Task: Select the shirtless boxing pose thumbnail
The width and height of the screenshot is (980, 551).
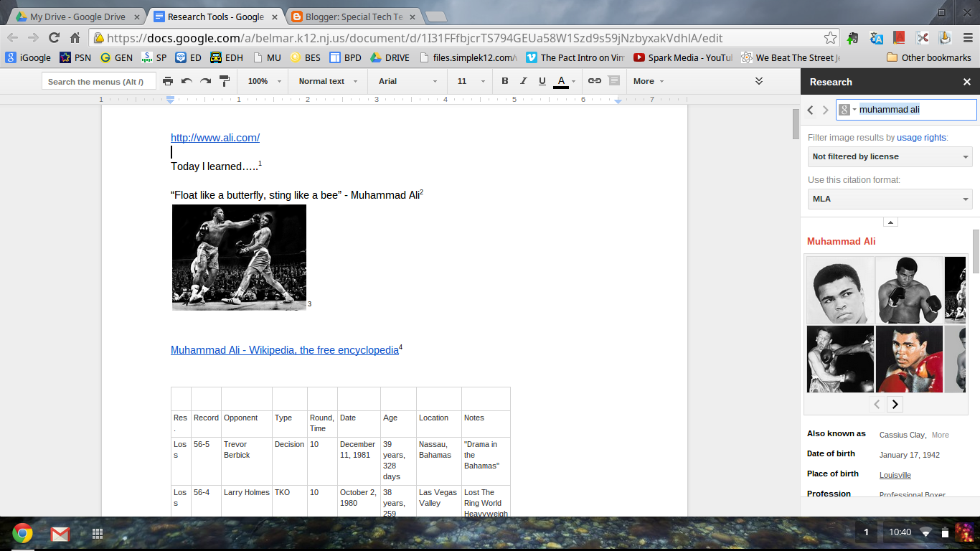Action: [909, 290]
